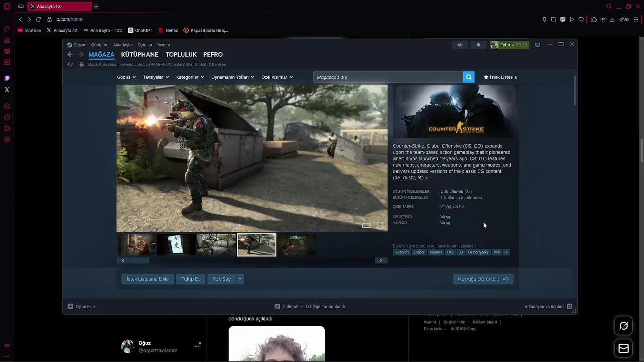This screenshot has height=362, width=644.
Task: Click the FPS tag
Action: point(450,252)
